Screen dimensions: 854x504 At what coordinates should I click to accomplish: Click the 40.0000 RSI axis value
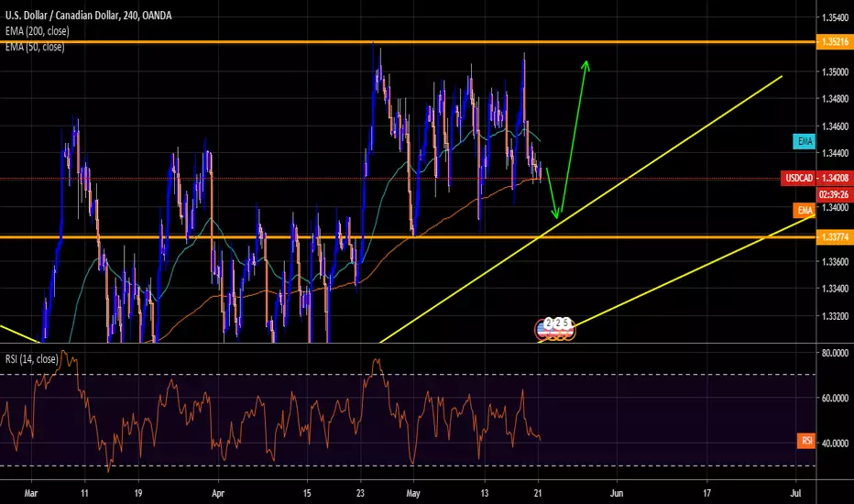pyautogui.click(x=834, y=444)
